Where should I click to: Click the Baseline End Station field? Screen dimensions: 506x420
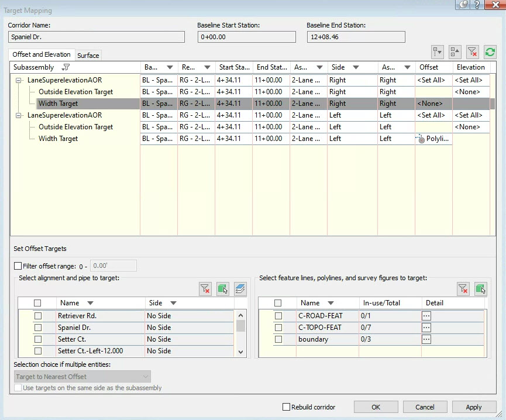point(356,37)
